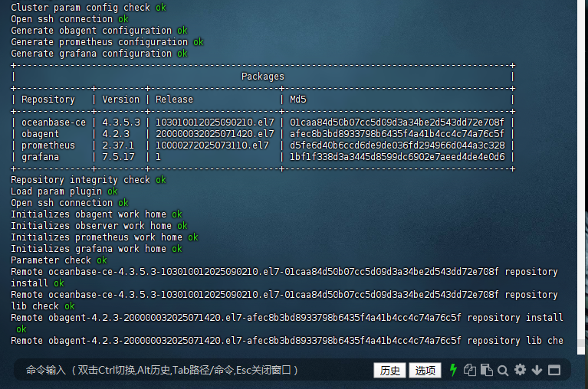Click the 'Cluster param config check' line
This screenshot has height=389, width=588.
[x=88, y=8]
